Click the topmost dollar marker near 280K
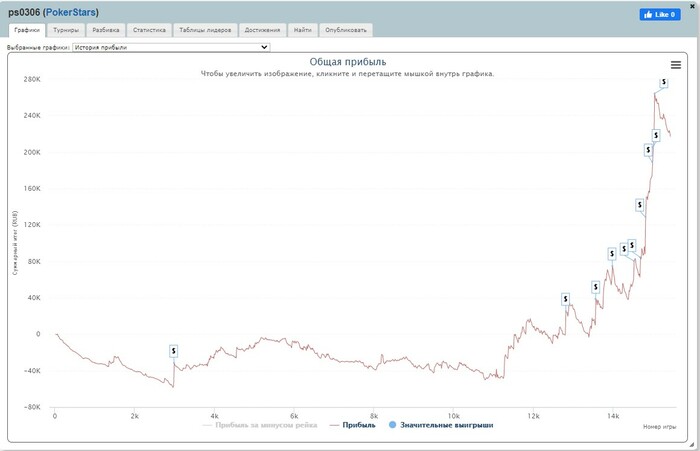Screen dimensions: 700x451 [x=664, y=83]
